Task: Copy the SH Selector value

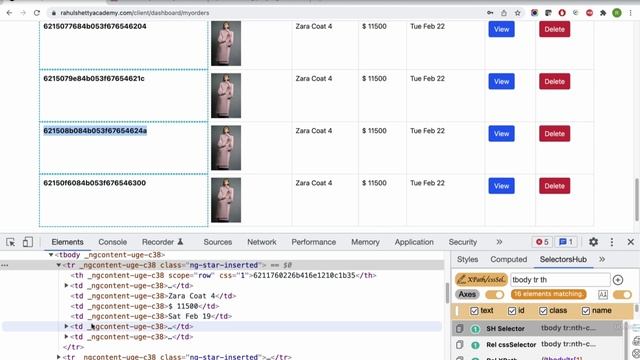Action: pos(460,329)
